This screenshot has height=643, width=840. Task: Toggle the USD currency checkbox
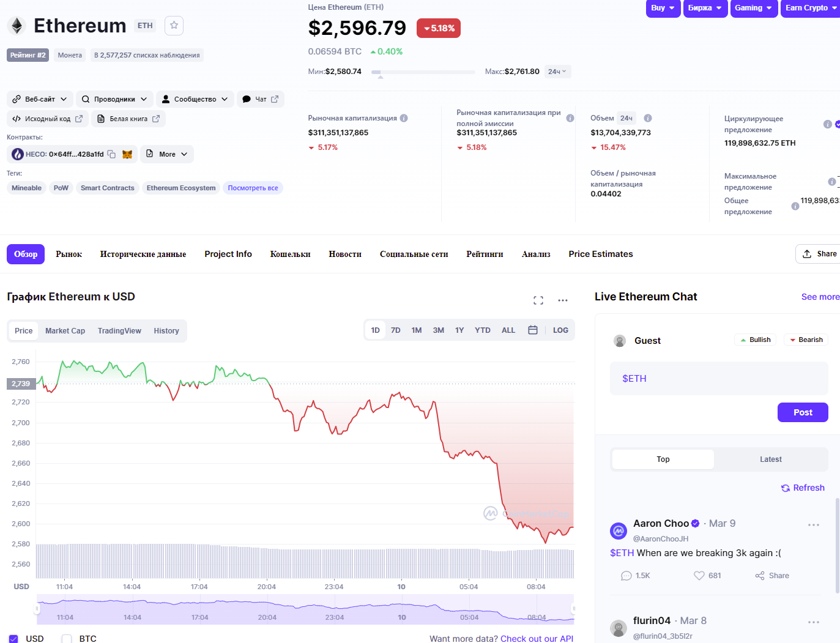(13, 639)
